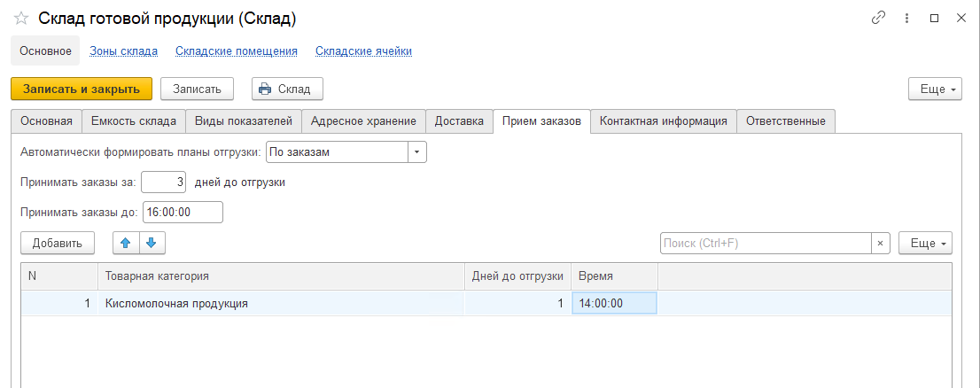This screenshot has width=980, height=388.
Task: Open the table's Еще menu beside search
Action: pos(925,243)
